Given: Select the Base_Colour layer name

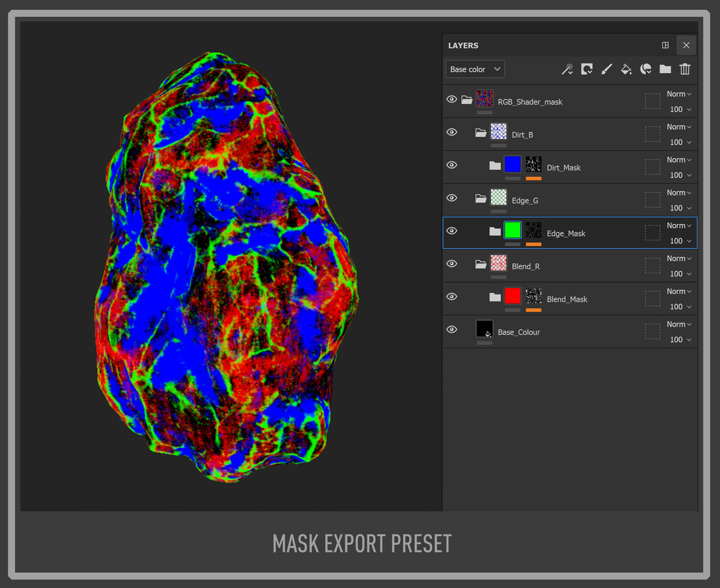Looking at the screenshot, I should pyautogui.click(x=519, y=332).
